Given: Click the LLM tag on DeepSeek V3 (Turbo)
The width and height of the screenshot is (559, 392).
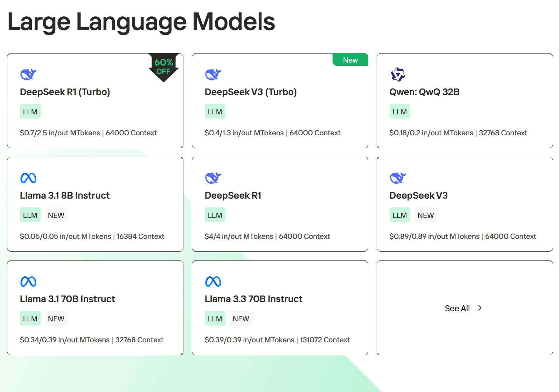Looking at the screenshot, I should click(215, 112).
